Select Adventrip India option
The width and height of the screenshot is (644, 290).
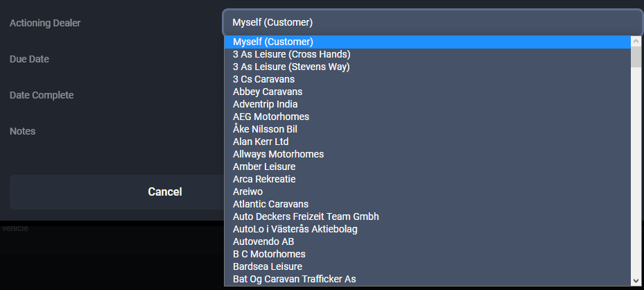pyautogui.click(x=266, y=104)
